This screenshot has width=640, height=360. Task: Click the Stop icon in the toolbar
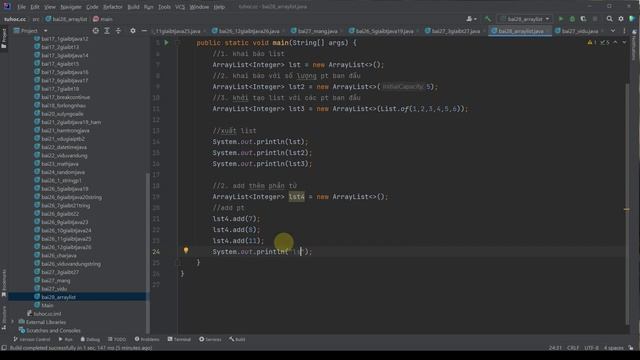(x=595, y=19)
